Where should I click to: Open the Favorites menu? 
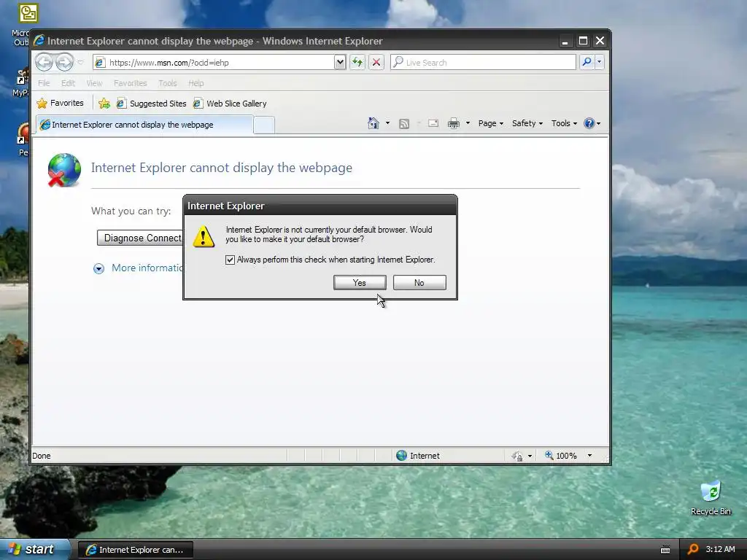tap(130, 83)
